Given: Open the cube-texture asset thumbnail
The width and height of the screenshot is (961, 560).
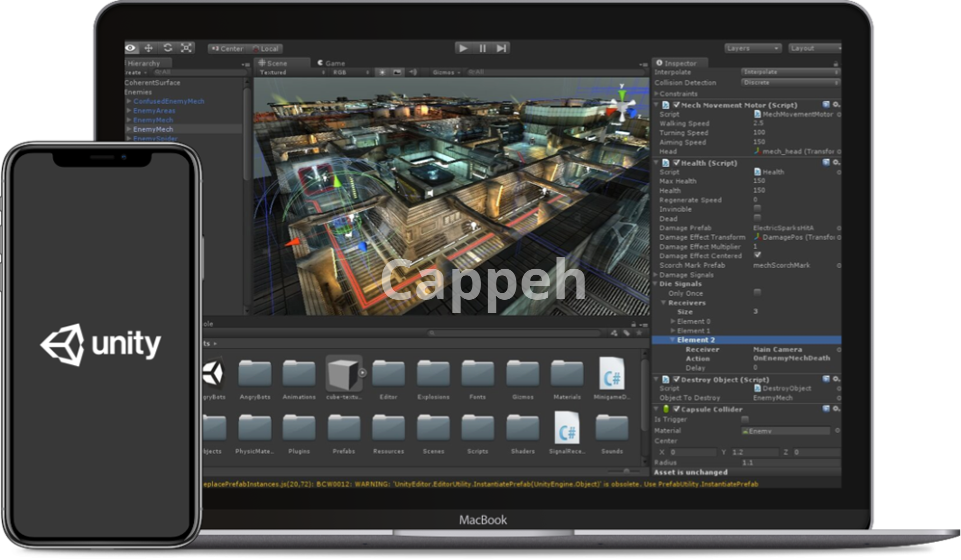Looking at the screenshot, I should tap(343, 374).
